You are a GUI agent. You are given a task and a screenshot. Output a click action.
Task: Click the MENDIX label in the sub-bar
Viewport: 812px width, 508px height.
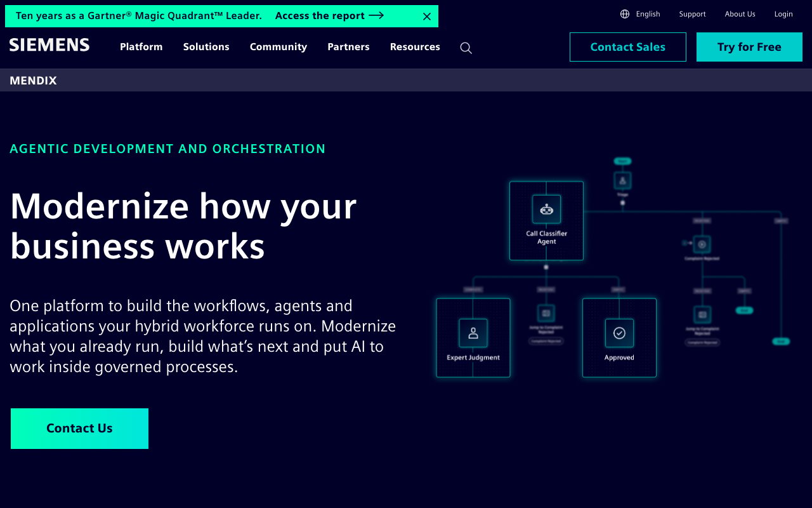[33, 81]
